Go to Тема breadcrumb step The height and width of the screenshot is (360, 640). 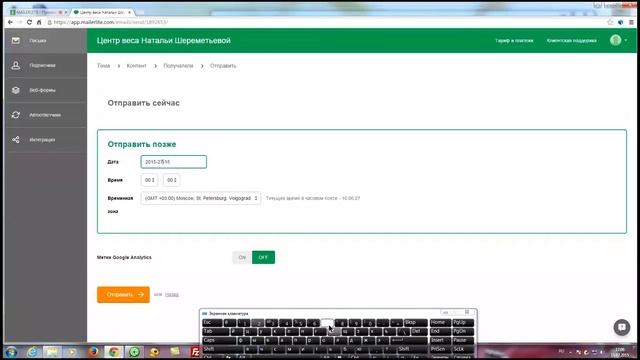104,66
